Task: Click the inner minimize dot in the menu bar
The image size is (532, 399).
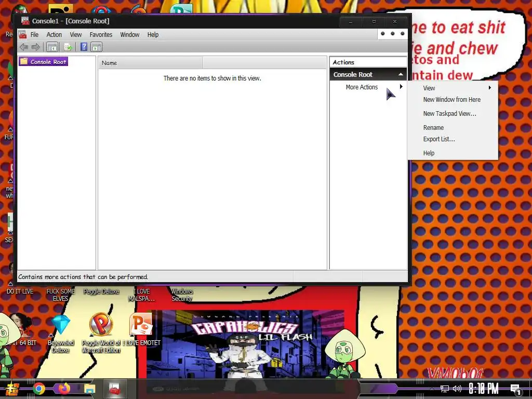Action: [383, 34]
